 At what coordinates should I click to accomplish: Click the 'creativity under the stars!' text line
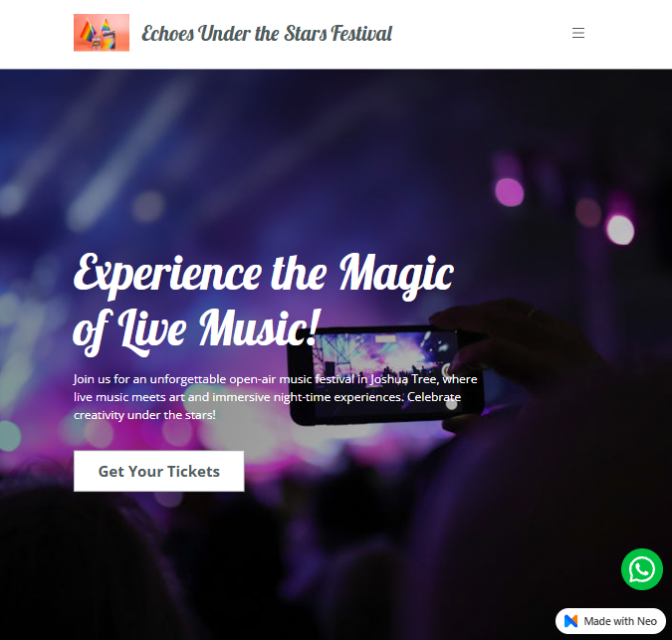click(x=145, y=415)
